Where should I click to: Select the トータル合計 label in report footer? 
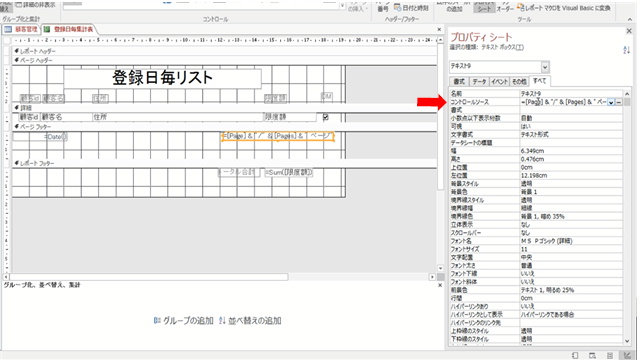[x=239, y=173]
